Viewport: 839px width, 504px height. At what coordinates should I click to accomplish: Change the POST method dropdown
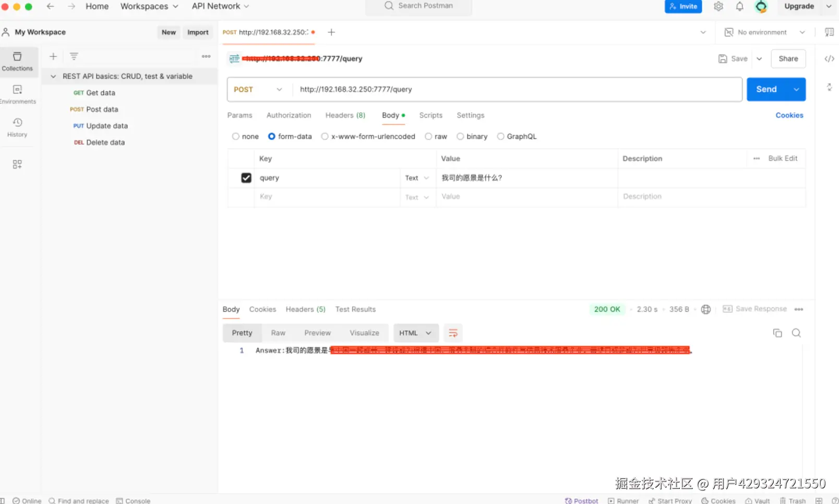(x=258, y=89)
